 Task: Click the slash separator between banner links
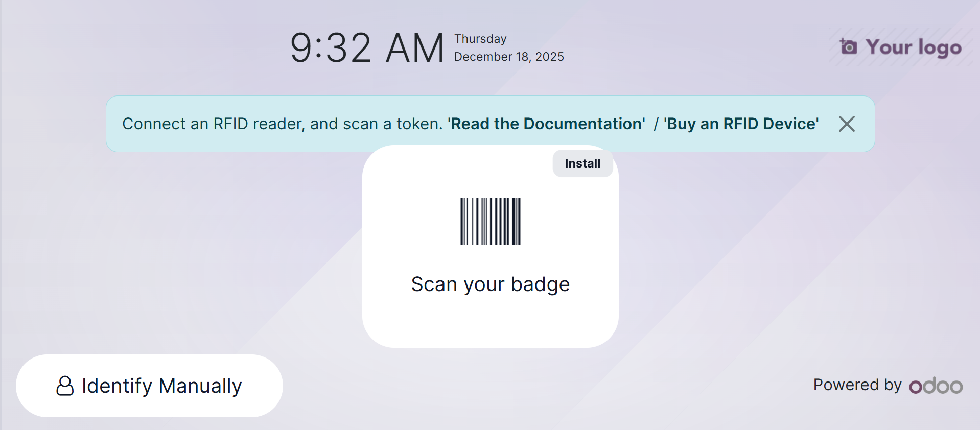point(656,124)
